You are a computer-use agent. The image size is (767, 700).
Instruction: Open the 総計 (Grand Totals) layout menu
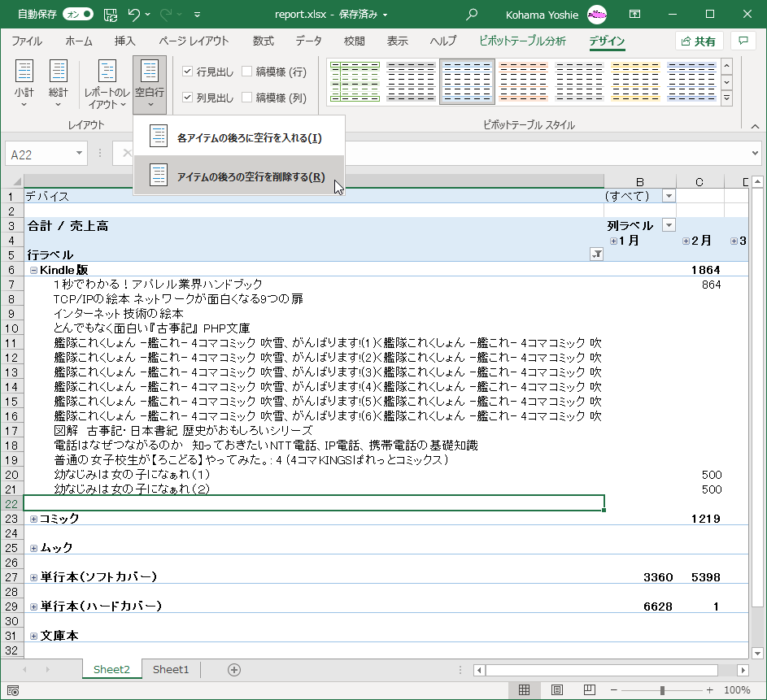[59, 84]
